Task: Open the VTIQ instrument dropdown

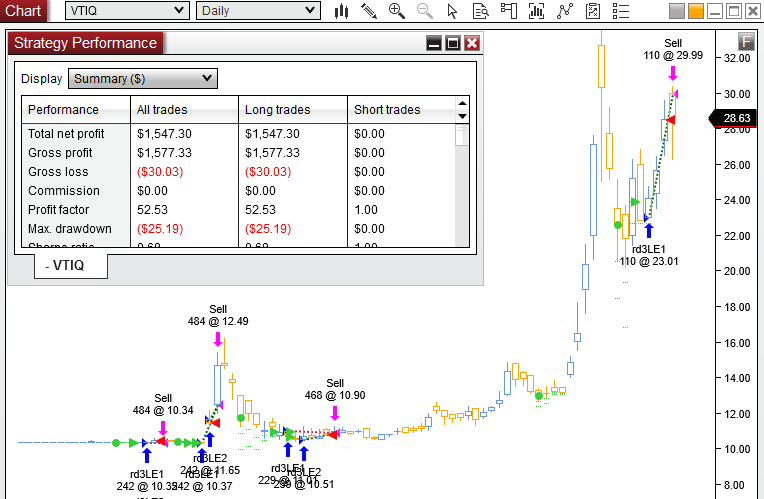Action: tap(127, 11)
